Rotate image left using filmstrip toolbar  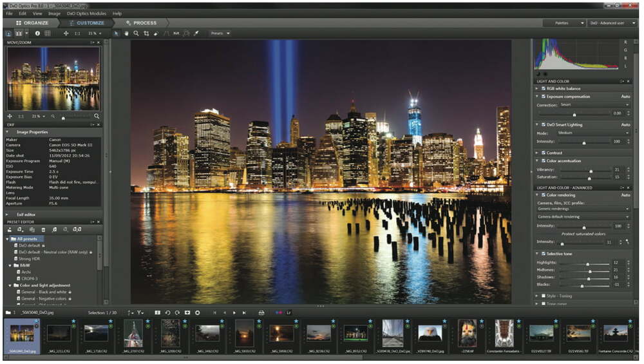tap(167, 312)
